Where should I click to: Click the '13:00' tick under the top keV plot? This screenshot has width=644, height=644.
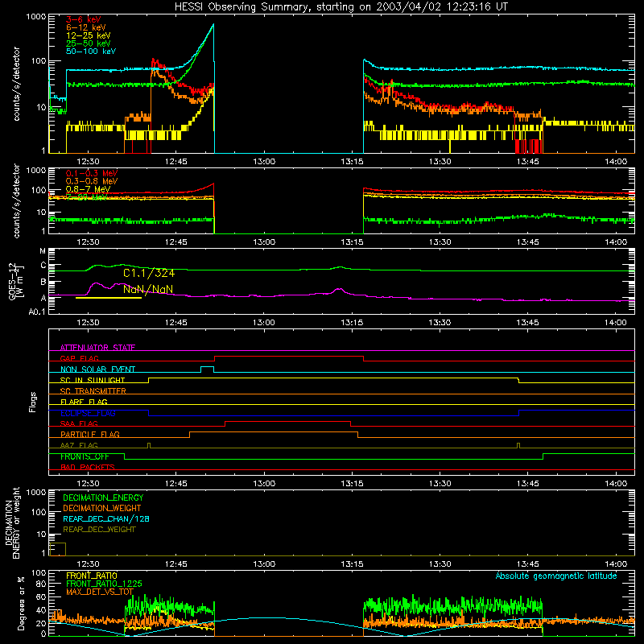[264, 162]
